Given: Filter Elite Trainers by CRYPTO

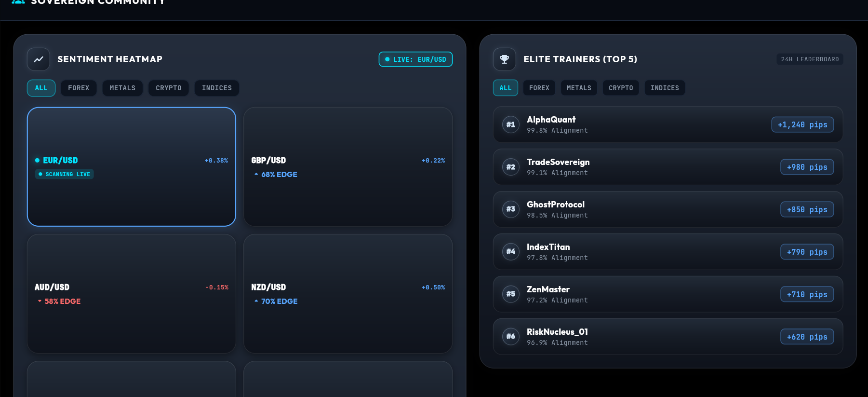Looking at the screenshot, I should (x=621, y=88).
